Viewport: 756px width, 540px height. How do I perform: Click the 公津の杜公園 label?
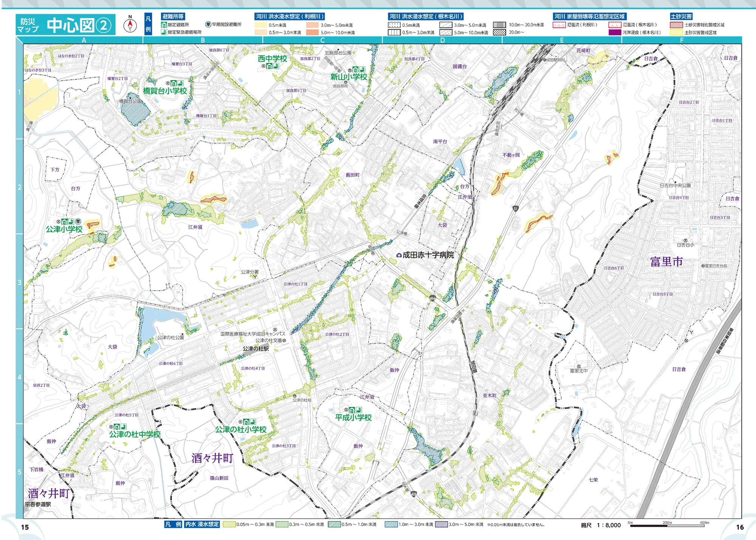tap(170, 337)
